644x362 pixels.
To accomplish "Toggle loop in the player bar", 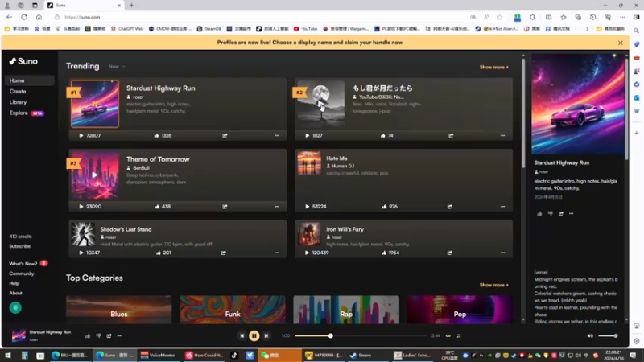I will (448, 335).
